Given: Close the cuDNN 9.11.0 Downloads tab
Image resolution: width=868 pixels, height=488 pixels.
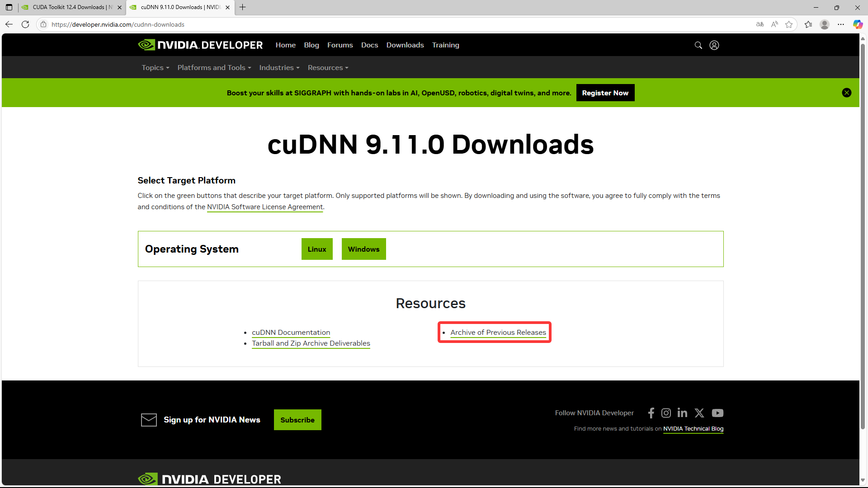Looking at the screenshot, I should [x=227, y=7].
